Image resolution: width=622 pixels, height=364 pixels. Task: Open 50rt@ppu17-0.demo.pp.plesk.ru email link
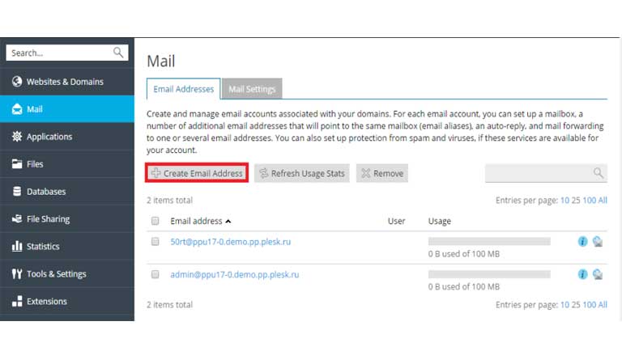pos(231,242)
